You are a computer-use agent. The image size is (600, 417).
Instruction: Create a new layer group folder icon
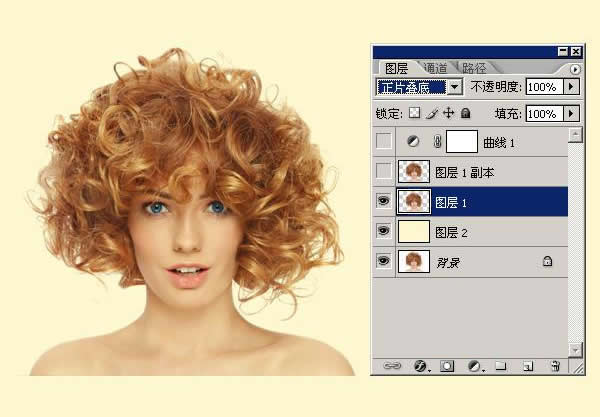501,365
